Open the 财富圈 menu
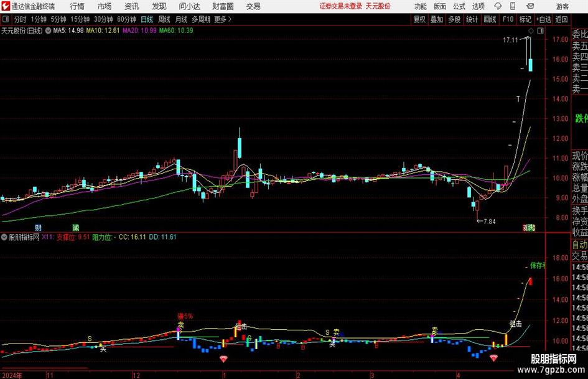Viewport: 588px width, 379px height. (223, 6)
